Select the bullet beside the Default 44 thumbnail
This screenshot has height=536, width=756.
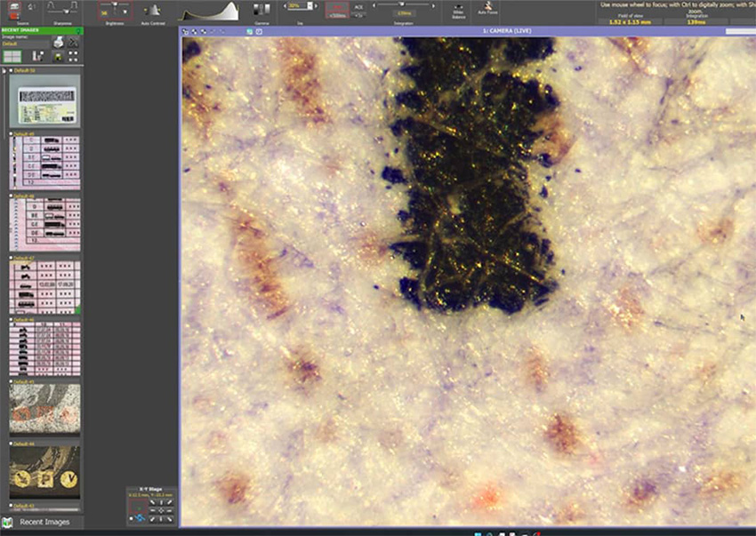pyautogui.click(x=11, y=444)
